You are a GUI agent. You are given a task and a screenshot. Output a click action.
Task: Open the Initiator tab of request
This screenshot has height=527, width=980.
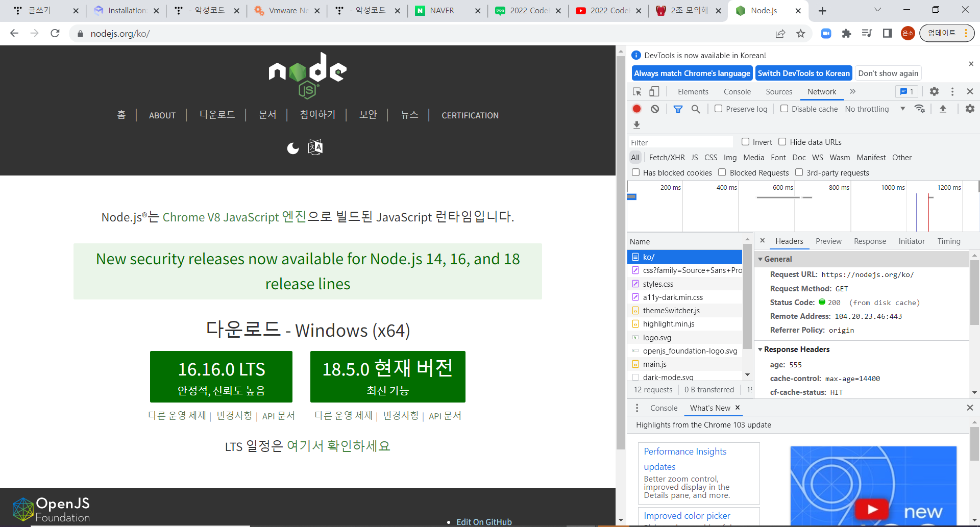coord(912,241)
